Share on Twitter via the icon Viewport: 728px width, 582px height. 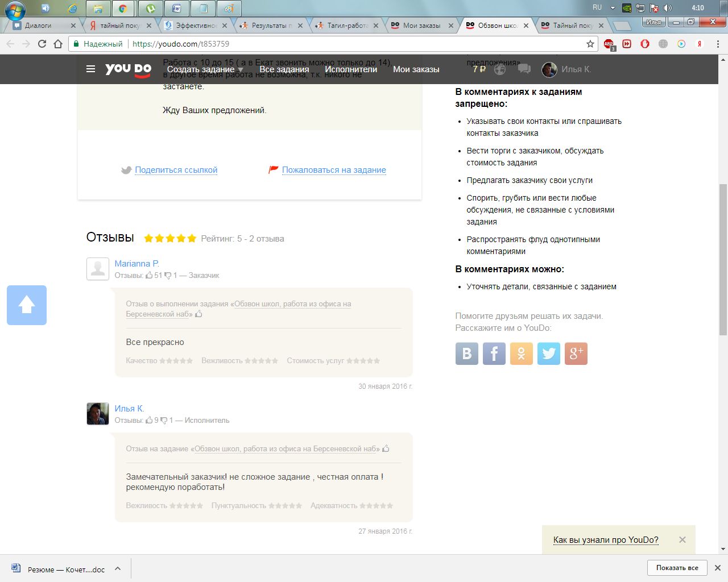tap(548, 354)
